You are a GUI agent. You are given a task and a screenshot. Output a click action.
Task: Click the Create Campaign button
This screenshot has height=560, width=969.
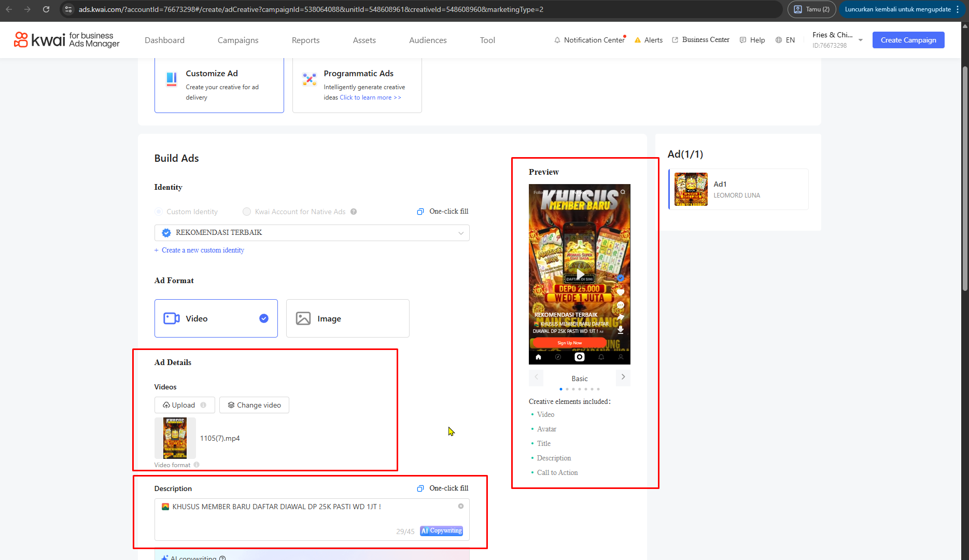pos(908,40)
